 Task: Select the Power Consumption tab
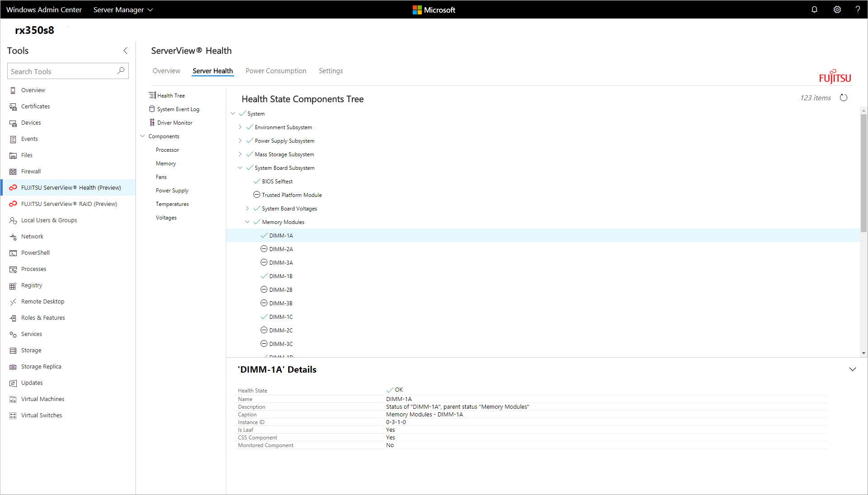click(x=275, y=70)
